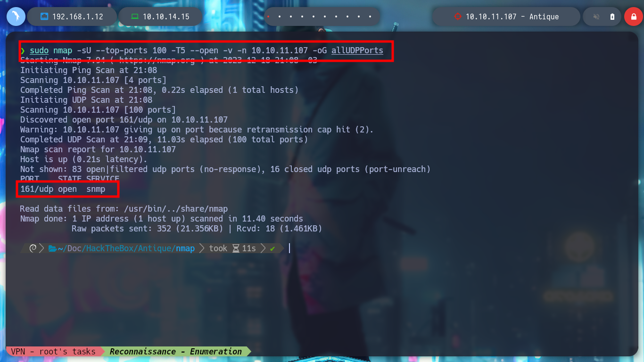Place cursor at the terminal prompt input
The width and height of the screenshot is (644, 362).
click(x=289, y=248)
